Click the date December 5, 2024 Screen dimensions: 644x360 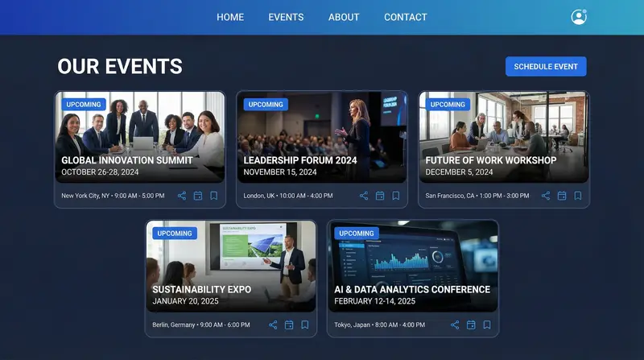coord(459,172)
